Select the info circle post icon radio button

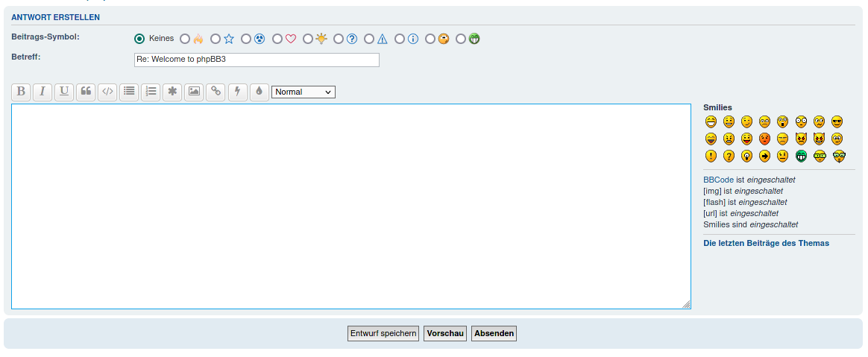(399, 39)
